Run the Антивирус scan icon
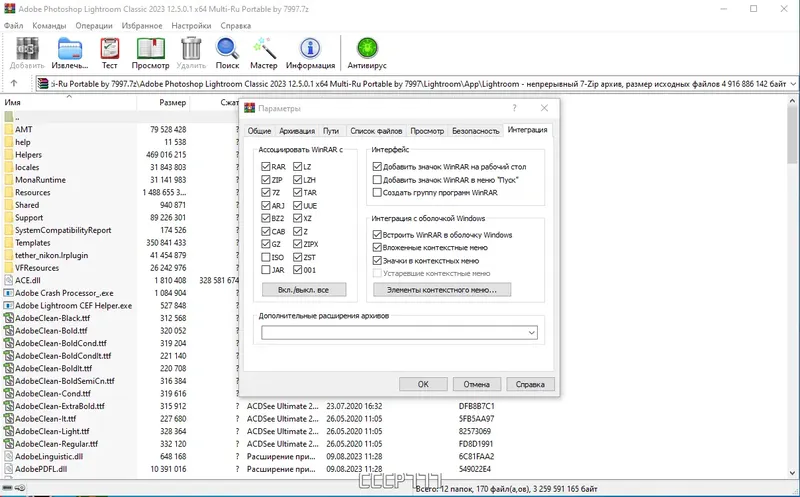Viewport: 800px width, 497px height. [367, 49]
